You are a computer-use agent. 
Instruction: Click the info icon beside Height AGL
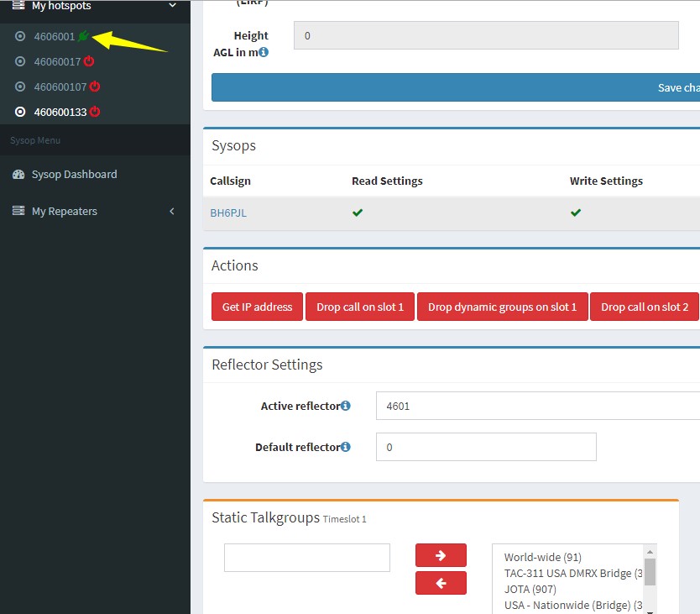point(264,52)
